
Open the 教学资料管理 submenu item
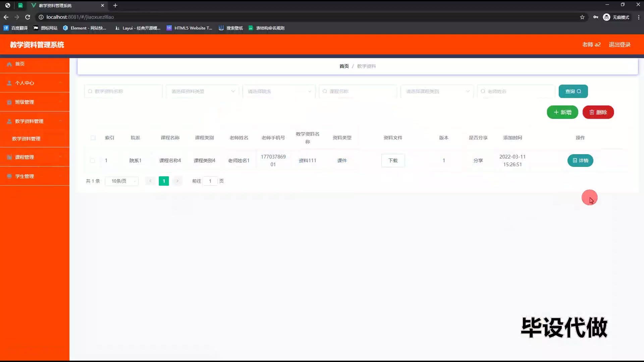(x=26, y=139)
